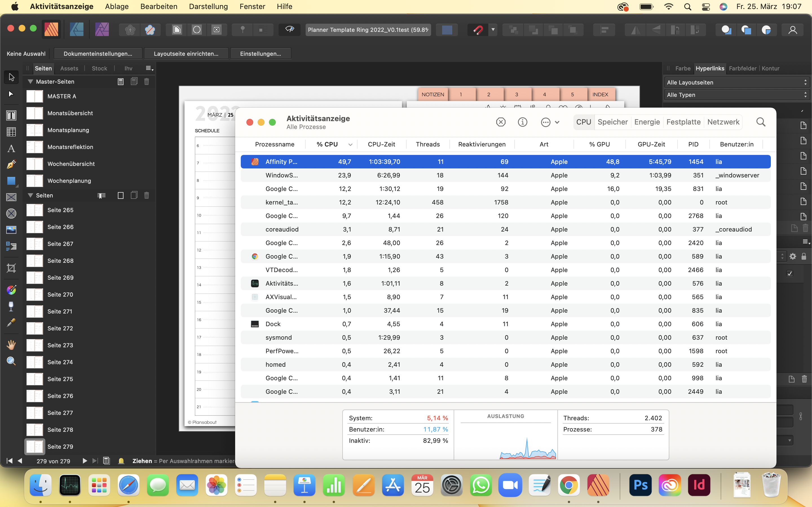Click the Dokumenteinstellungen… button
Image resolution: width=812 pixels, height=507 pixels.
[x=98, y=54]
